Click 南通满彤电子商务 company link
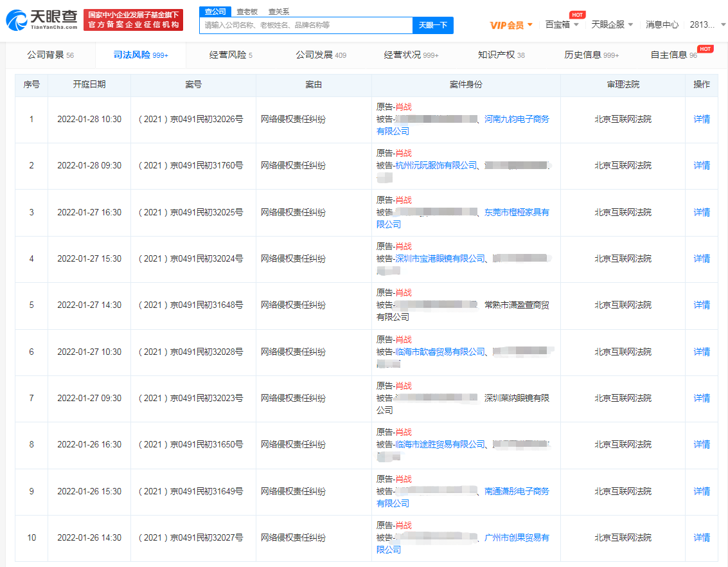728x567 pixels. [517, 491]
